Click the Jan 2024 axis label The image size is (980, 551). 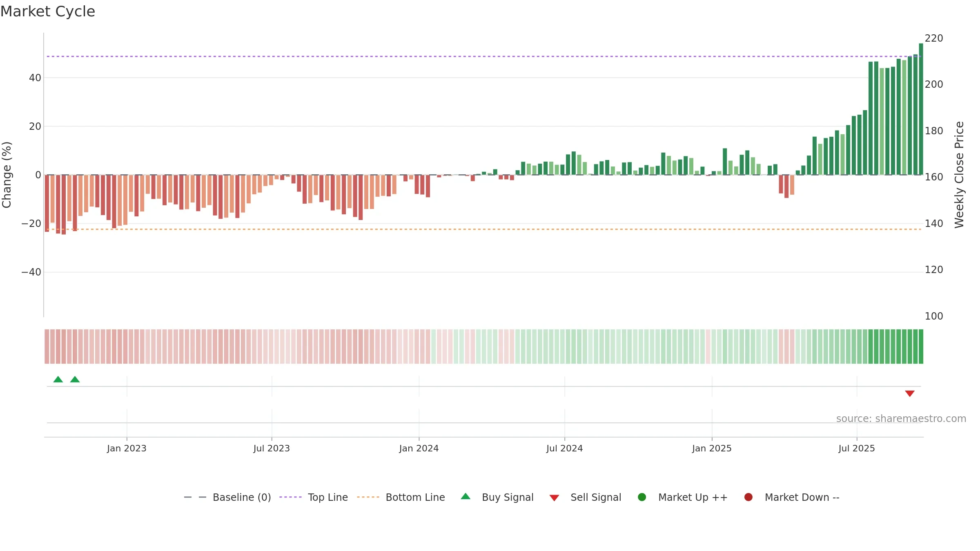click(x=419, y=449)
